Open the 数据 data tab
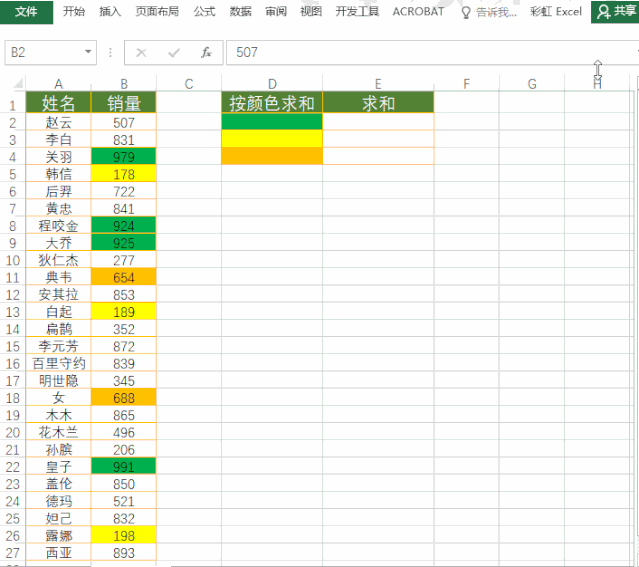The width and height of the screenshot is (639, 567). (x=240, y=11)
